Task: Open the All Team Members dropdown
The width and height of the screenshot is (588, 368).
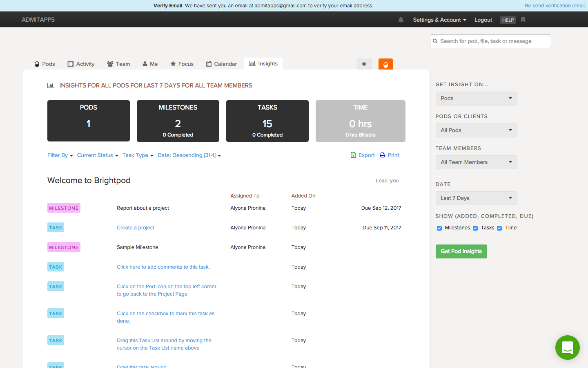Action: [476, 162]
